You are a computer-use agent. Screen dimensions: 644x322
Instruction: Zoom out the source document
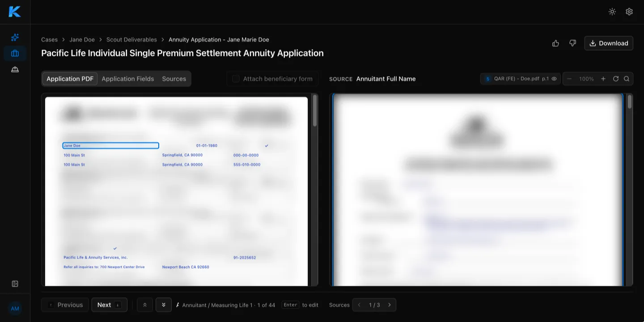pyautogui.click(x=569, y=79)
